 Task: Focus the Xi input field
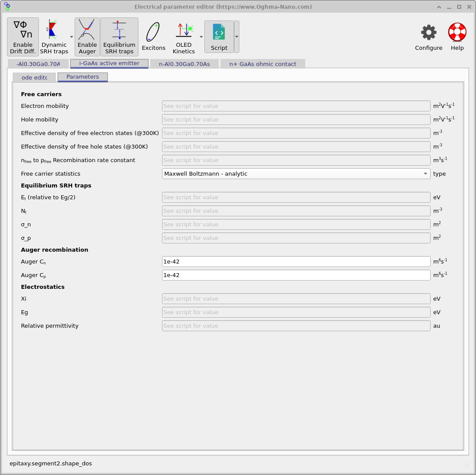tap(296, 299)
